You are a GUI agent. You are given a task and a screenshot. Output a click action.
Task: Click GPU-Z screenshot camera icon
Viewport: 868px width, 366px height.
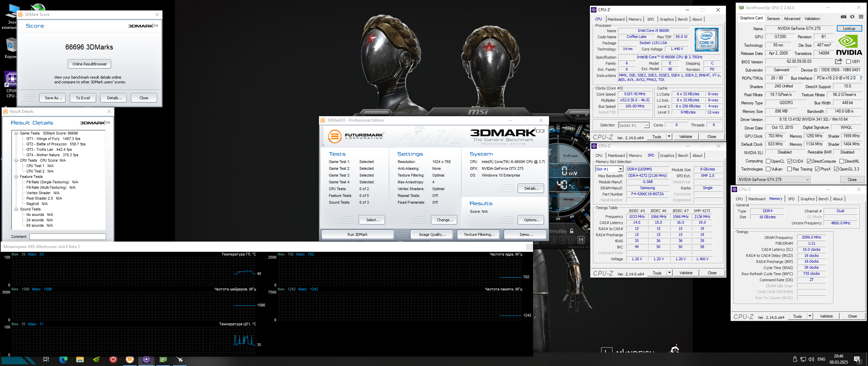pos(844,17)
